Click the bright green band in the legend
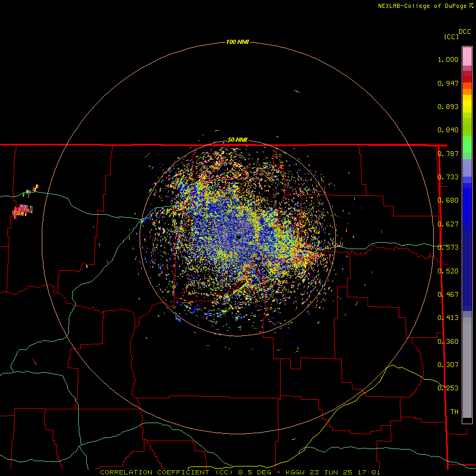Viewport: 476px width, 476px height. coord(467,144)
